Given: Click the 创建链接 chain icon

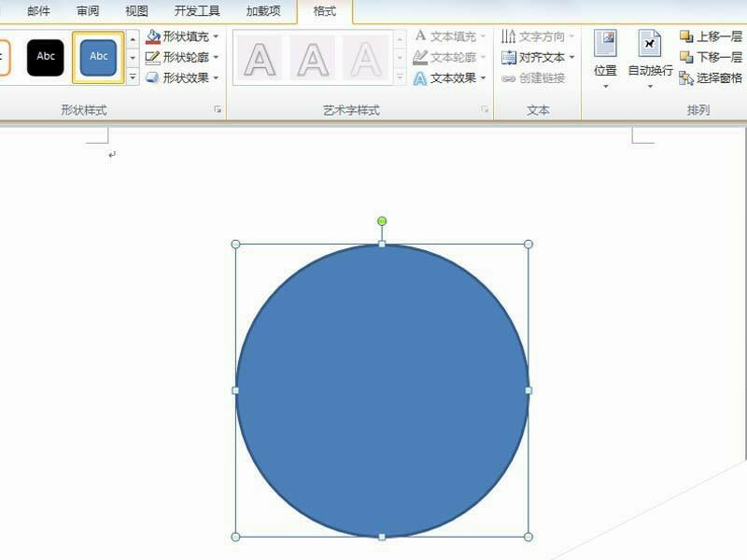Looking at the screenshot, I should (508, 78).
